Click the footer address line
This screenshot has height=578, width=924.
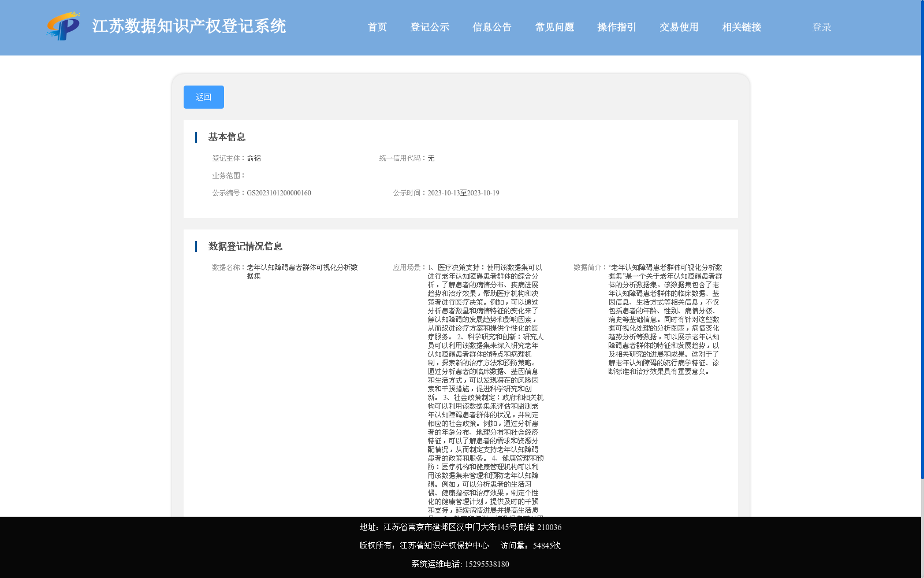pos(460,527)
